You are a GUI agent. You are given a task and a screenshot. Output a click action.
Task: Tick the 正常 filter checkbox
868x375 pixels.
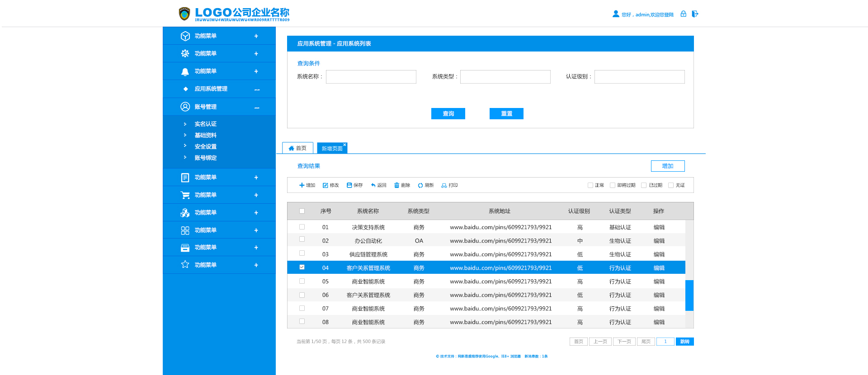(x=590, y=185)
